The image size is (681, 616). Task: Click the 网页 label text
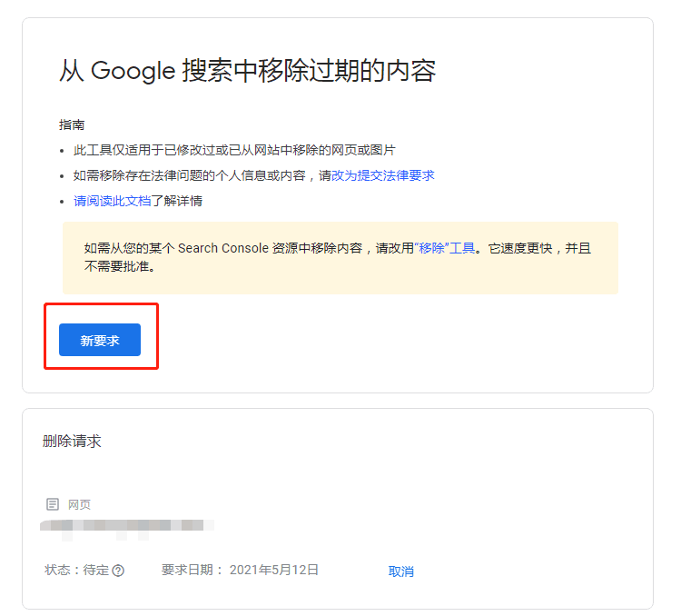pyautogui.click(x=79, y=505)
